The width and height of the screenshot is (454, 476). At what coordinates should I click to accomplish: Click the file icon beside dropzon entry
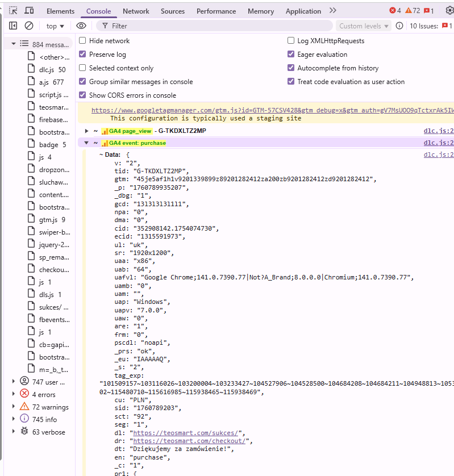(31, 169)
